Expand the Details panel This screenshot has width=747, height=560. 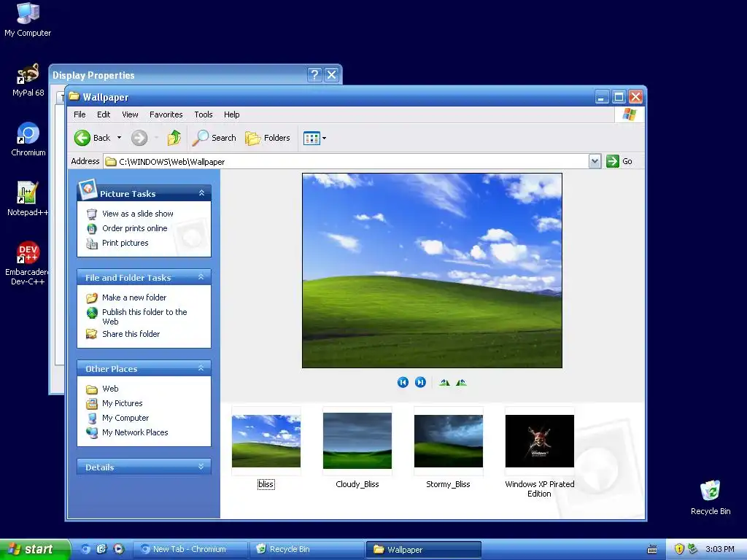coord(201,467)
